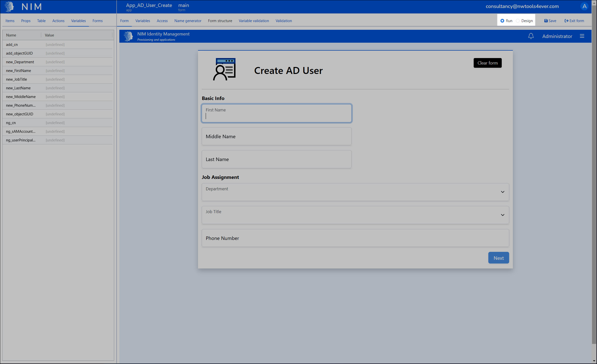Select the Design radio button
The width and height of the screenshot is (597, 364).
518,21
